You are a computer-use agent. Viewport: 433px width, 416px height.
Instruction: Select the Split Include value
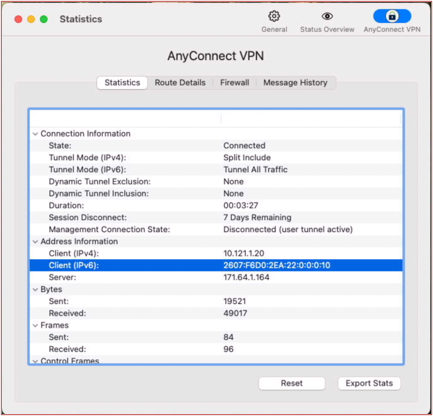(247, 158)
